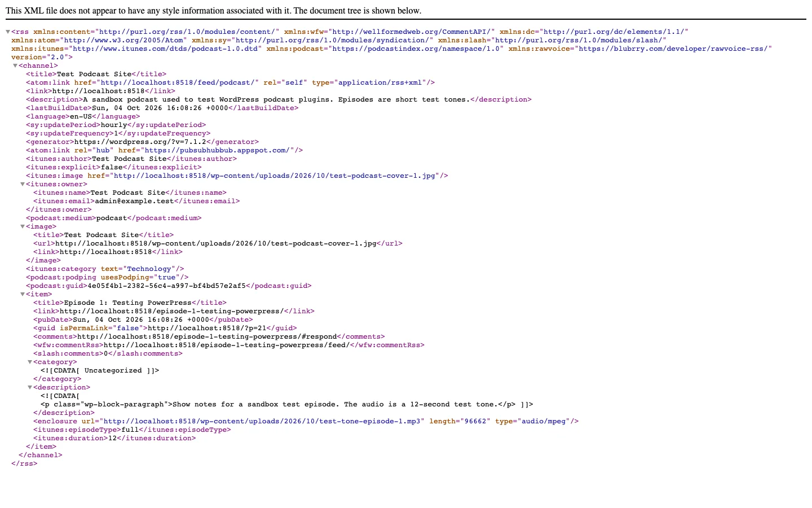
Task: Collapse the itunes:owner node
Action: point(23,185)
